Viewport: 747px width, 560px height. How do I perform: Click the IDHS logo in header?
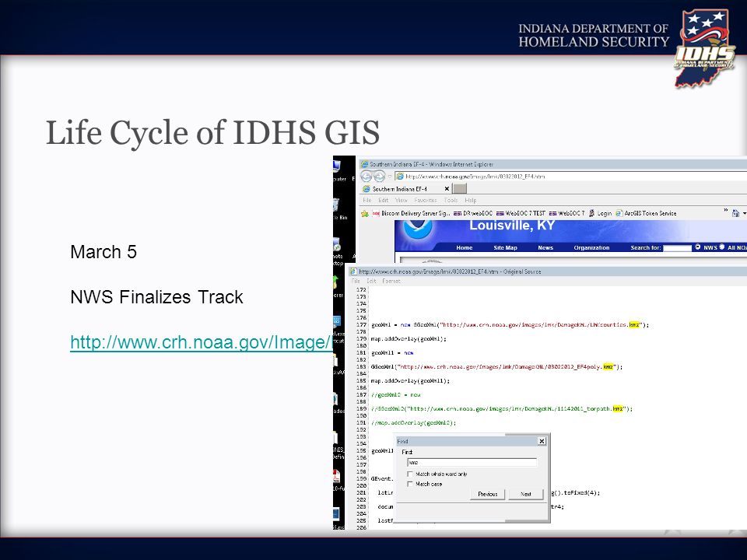point(704,48)
